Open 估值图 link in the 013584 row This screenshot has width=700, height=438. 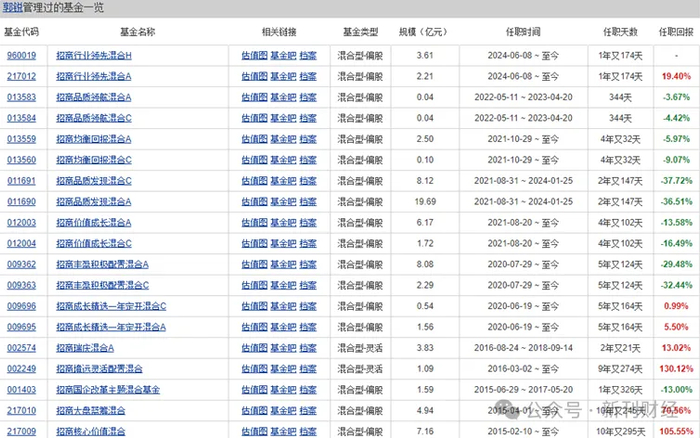pos(254,118)
